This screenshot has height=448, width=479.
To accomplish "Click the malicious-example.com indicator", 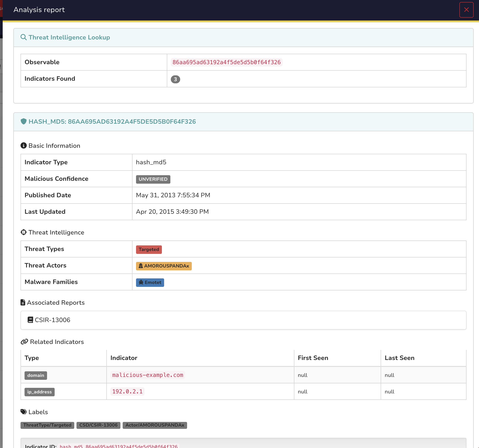I will (x=147, y=375).
